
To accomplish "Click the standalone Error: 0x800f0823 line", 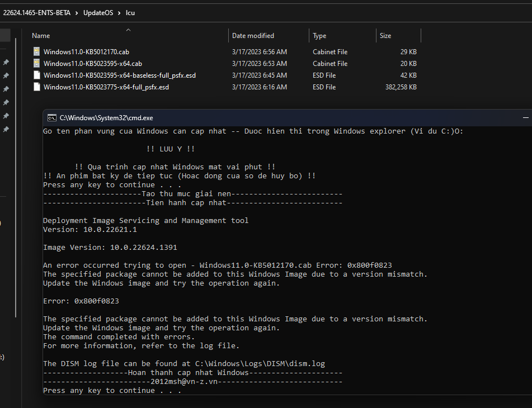I will tap(81, 301).
